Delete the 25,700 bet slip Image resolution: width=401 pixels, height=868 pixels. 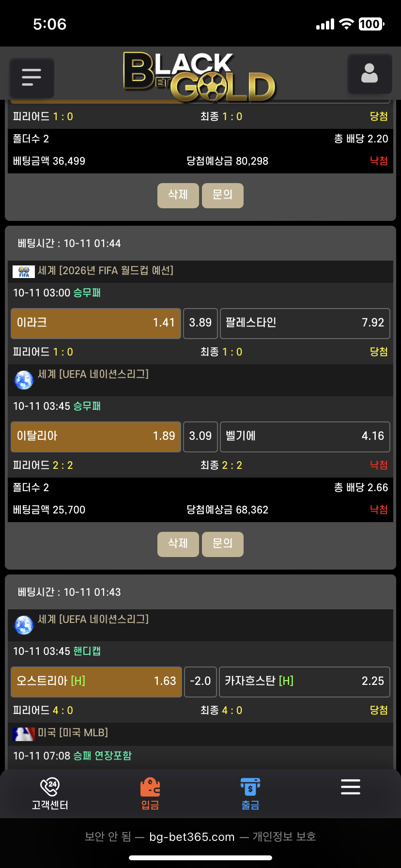click(178, 544)
